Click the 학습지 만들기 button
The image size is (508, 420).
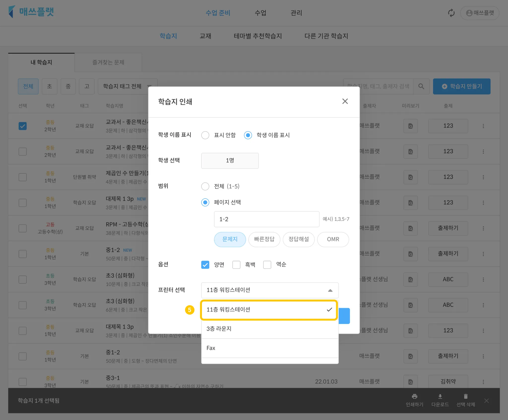[461, 86]
